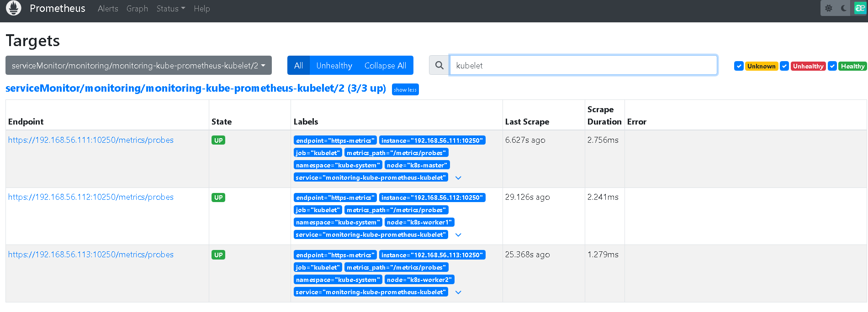868x312 pixels.
Task: Click the 2.241ms scrape duration value
Action: tap(603, 197)
